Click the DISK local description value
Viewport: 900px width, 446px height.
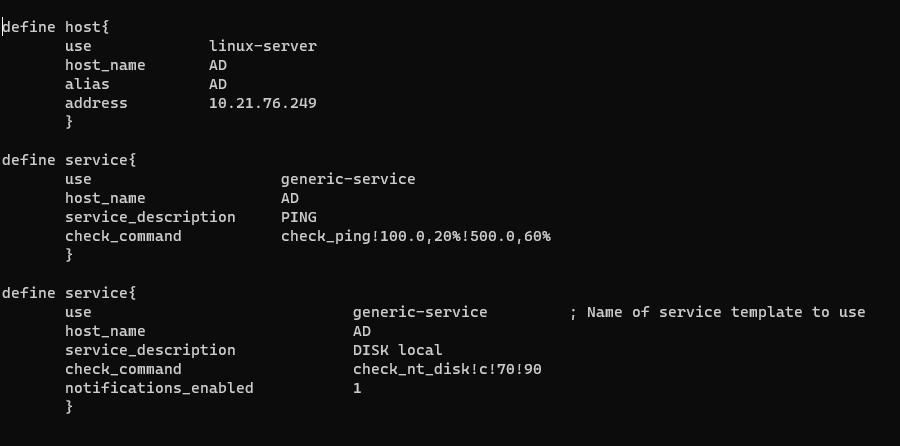[x=397, y=350]
